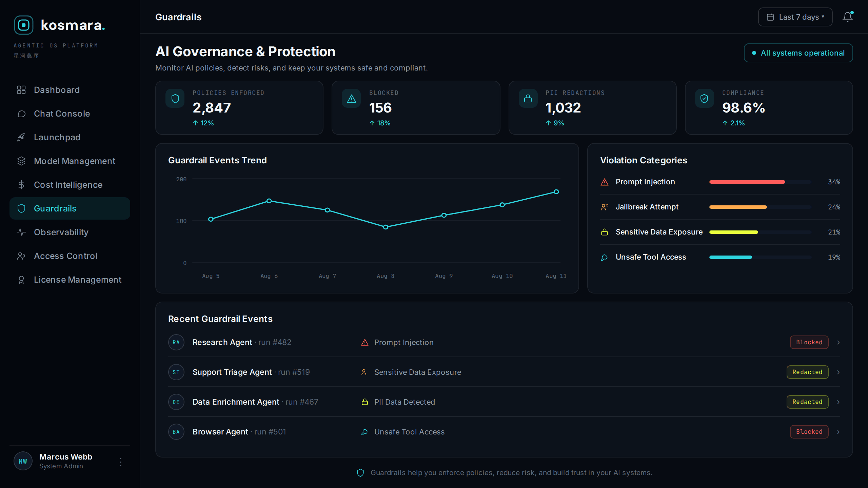Click the Chat Console bubble icon

[x=21, y=114]
